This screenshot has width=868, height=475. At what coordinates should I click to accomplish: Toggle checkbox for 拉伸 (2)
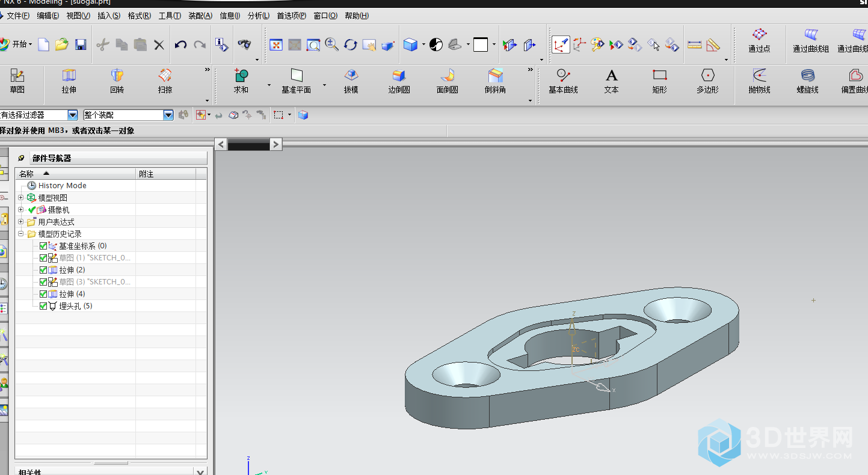[x=43, y=270]
